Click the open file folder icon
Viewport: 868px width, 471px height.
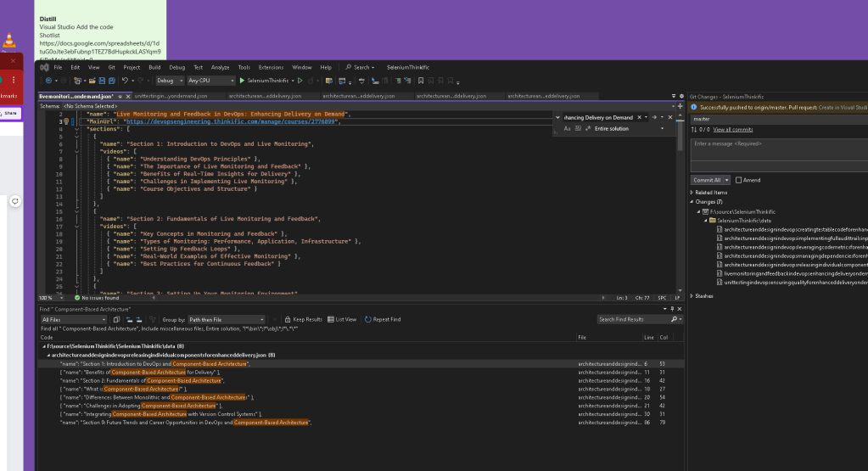pos(92,81)
